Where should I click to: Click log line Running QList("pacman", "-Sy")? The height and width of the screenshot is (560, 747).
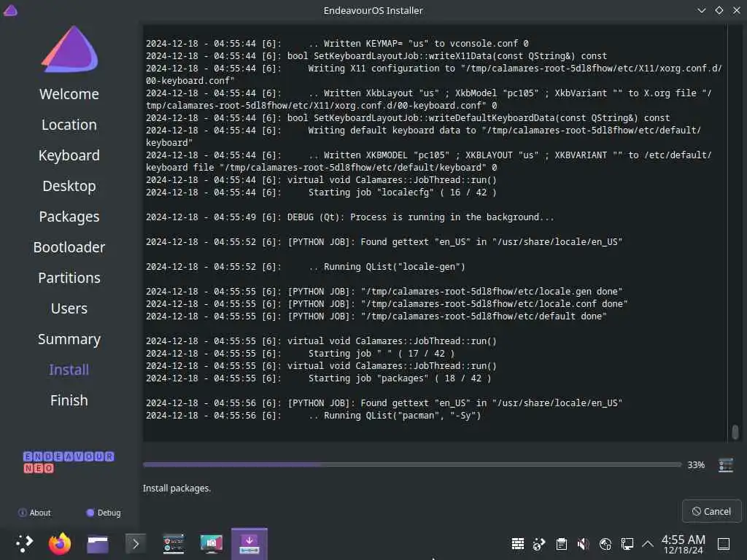(x=314, y=415)
